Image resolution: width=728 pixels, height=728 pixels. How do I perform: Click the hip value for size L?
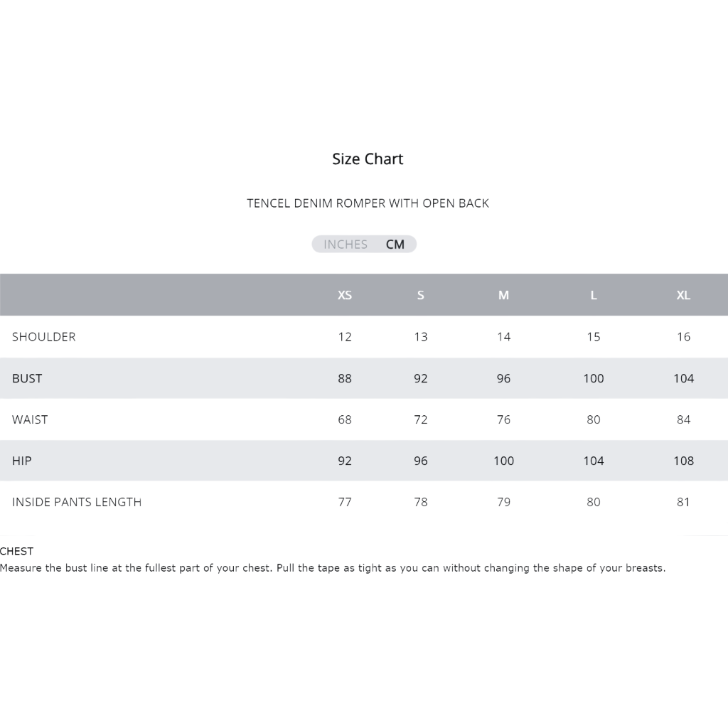click(594, 461)
